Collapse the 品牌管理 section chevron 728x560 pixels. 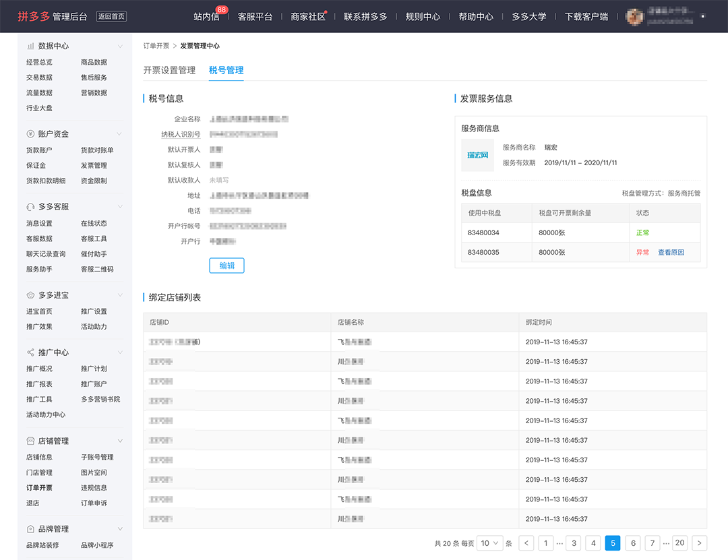(120, 529)
